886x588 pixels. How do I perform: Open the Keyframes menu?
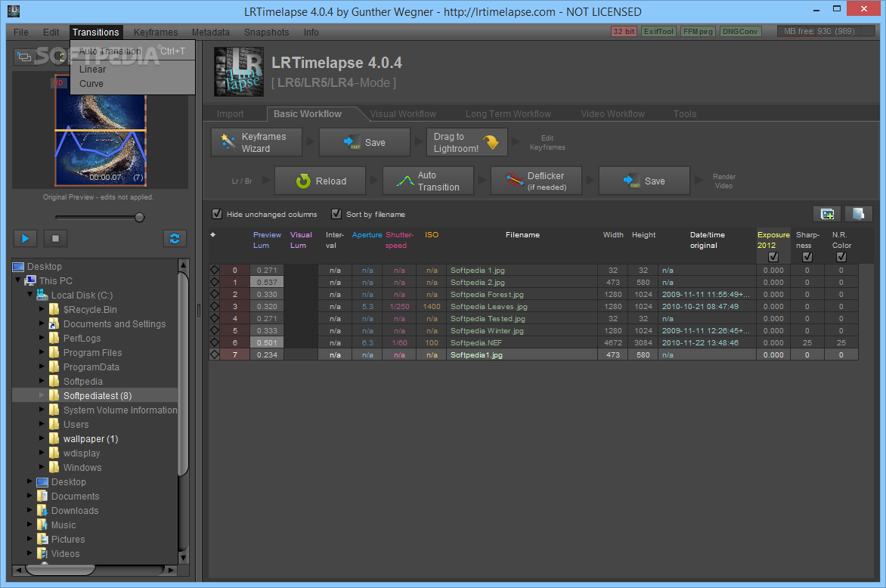coord(156,32)
